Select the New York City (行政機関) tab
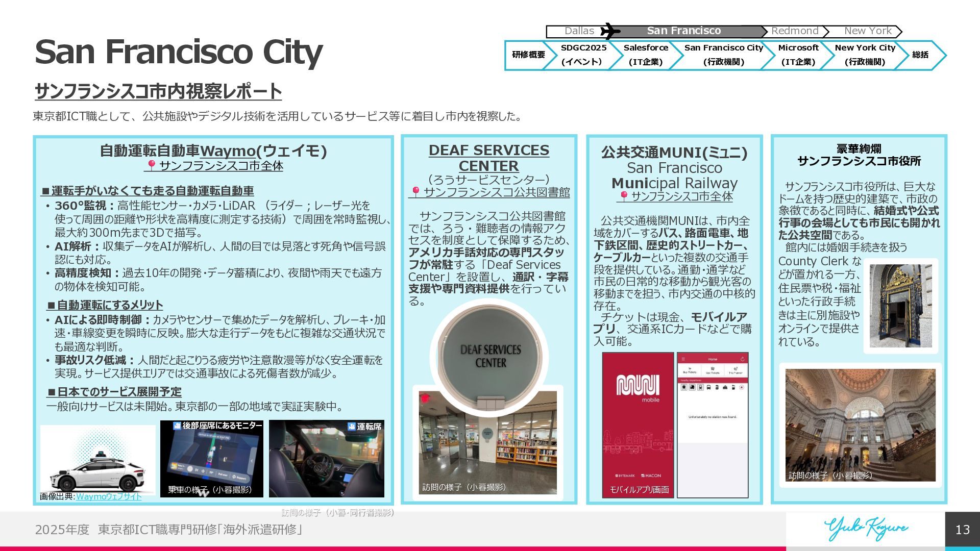Screen dimensions: 980x551 pyautogui.click(x=865, y=55)
